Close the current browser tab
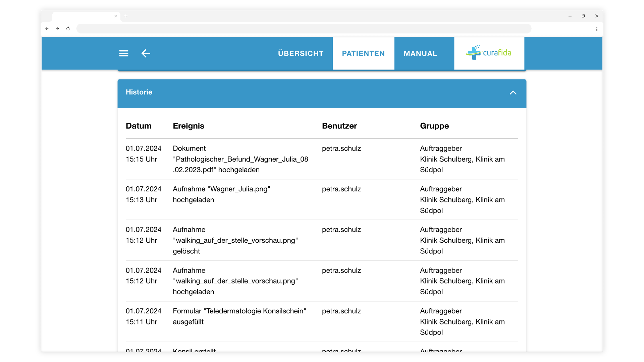This screenshot has height=362, width=644. [115, 16]
